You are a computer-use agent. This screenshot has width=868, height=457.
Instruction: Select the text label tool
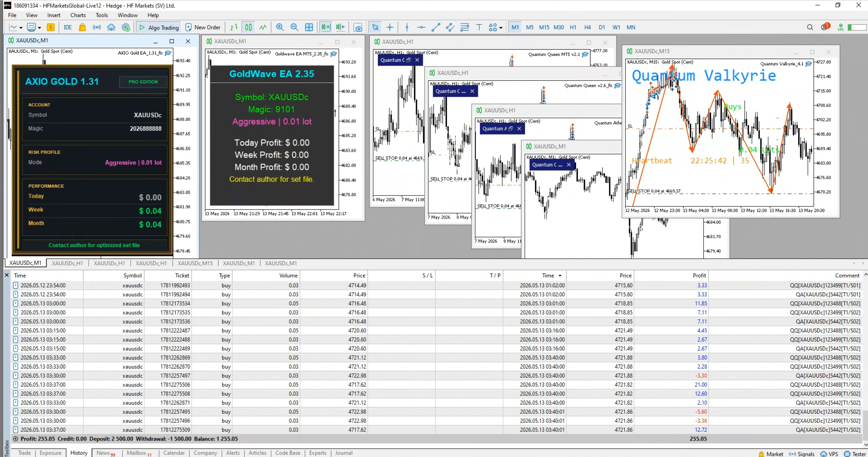pos(479,27)
